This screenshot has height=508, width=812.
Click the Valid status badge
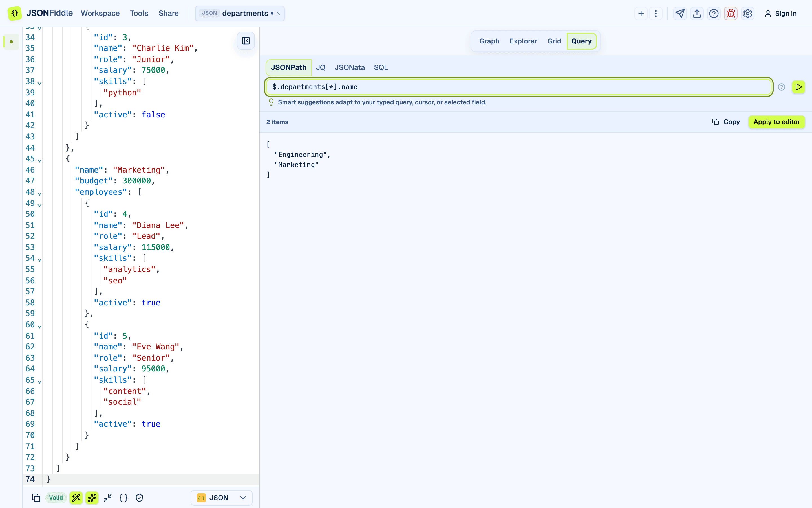[56, 498]
